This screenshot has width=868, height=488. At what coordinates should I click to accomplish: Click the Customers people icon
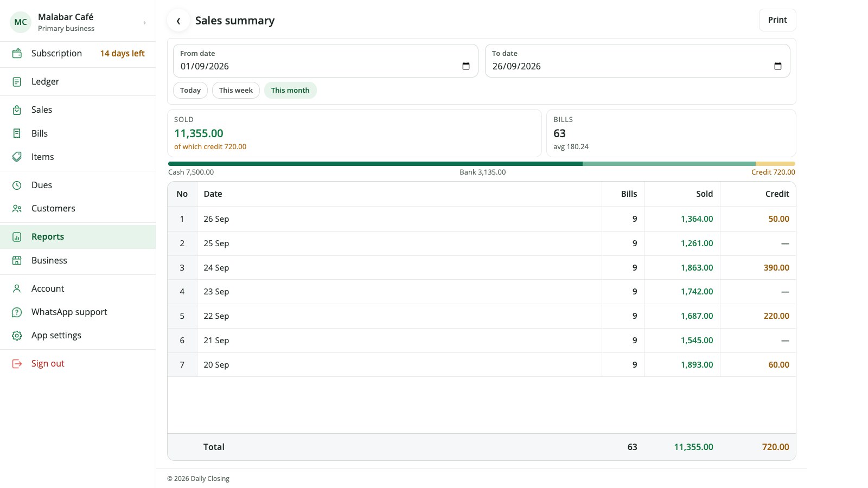tap(17, 209)
